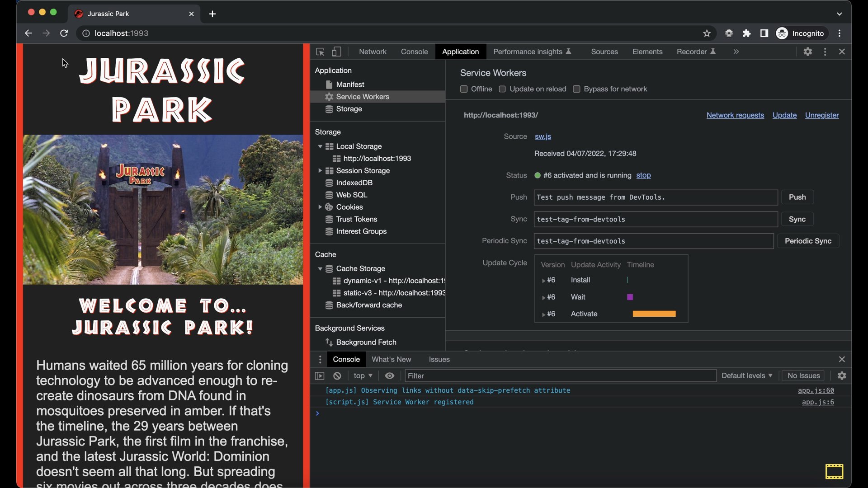Collapse the Cache Storage tree
Image resolution: width=868 pixels, height=488 pixels.
[x=320, y=269]
